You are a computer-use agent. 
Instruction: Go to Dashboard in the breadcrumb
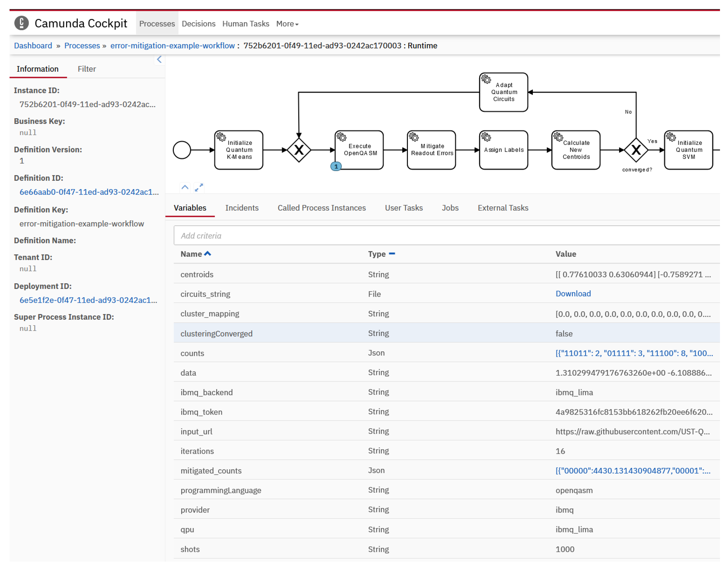[x=33, y=46]
